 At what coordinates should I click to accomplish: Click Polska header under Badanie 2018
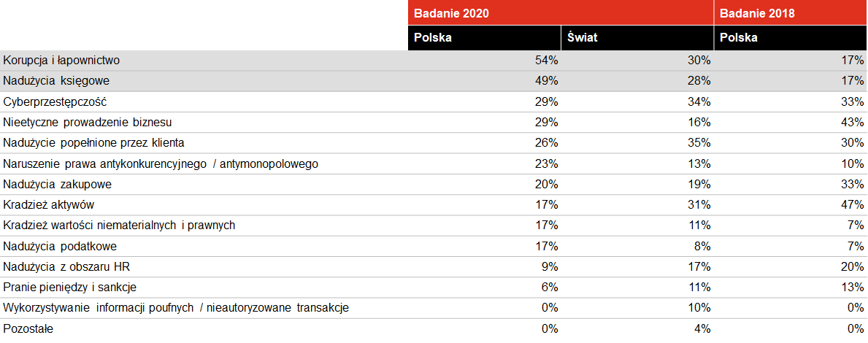[x=791, y=38]
